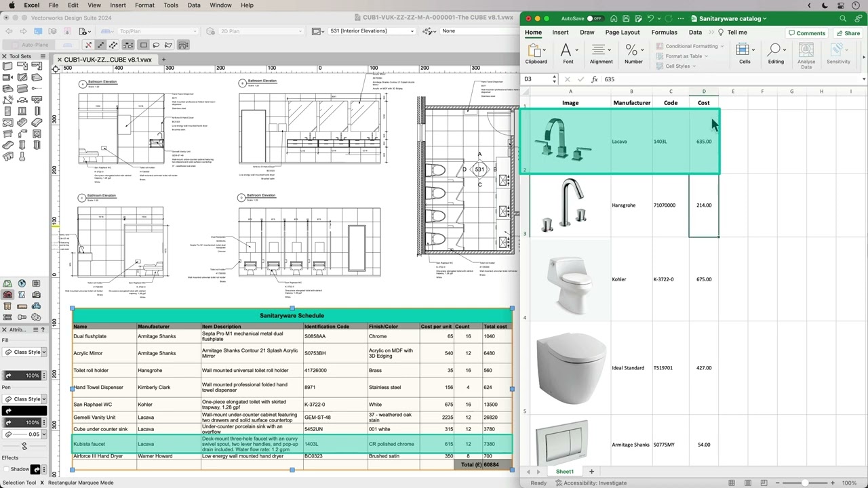Expand Cell Styles dropdown

677,66
